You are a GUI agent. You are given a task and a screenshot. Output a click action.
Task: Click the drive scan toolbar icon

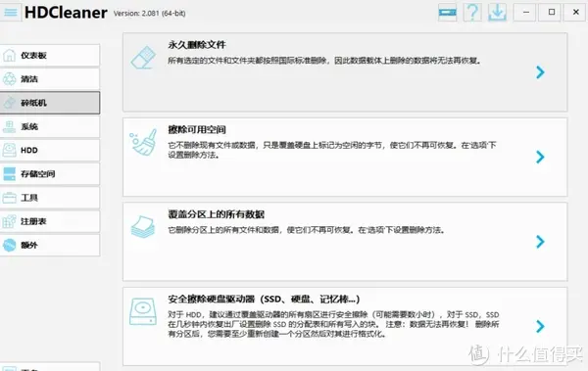point(448,13)
